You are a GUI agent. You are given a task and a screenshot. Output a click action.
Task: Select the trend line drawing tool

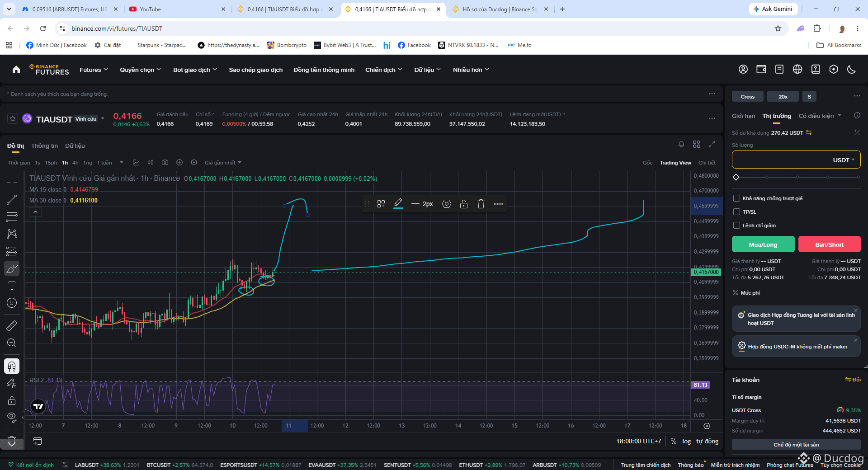(12, 200)
